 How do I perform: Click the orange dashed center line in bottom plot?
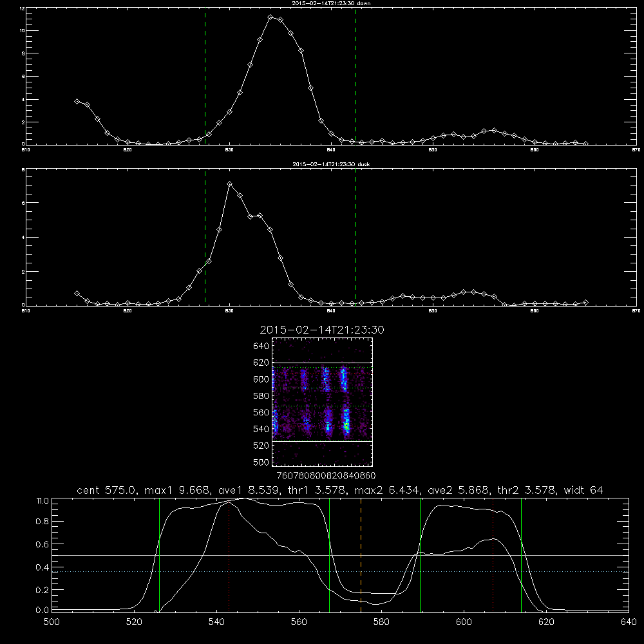pyautogui.click(x=361, y=555)
